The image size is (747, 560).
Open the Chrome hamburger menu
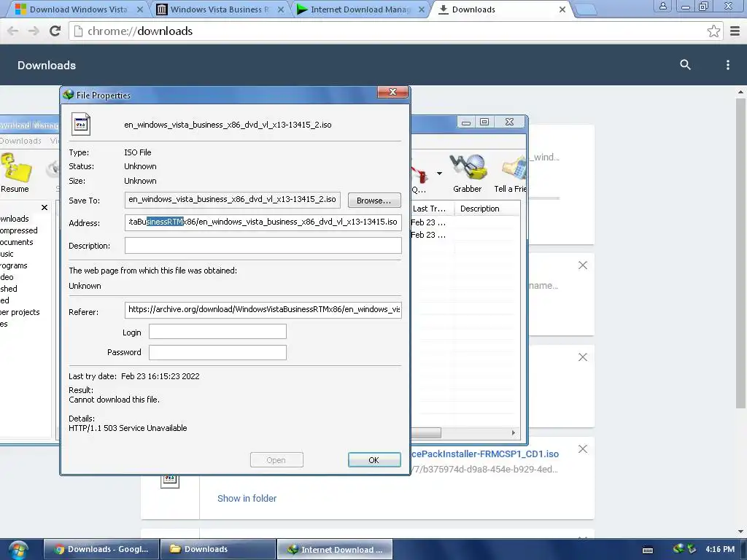click(x=735, y=31)
